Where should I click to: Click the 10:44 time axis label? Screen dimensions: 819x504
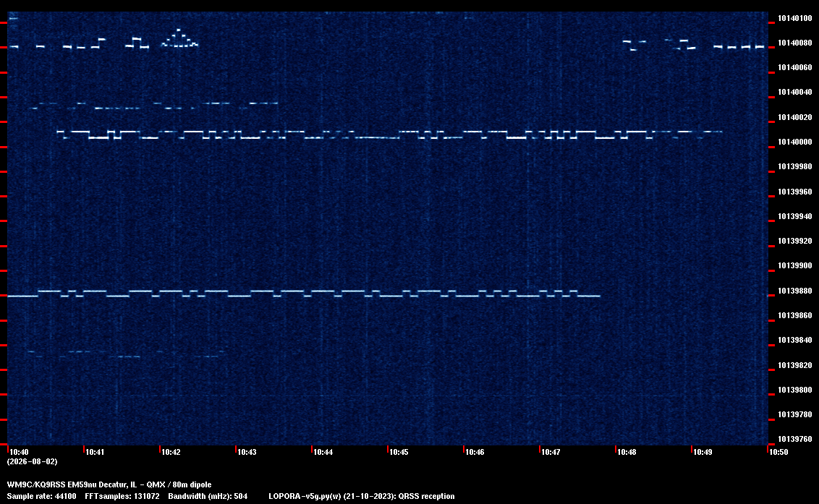tap(323, 452)
